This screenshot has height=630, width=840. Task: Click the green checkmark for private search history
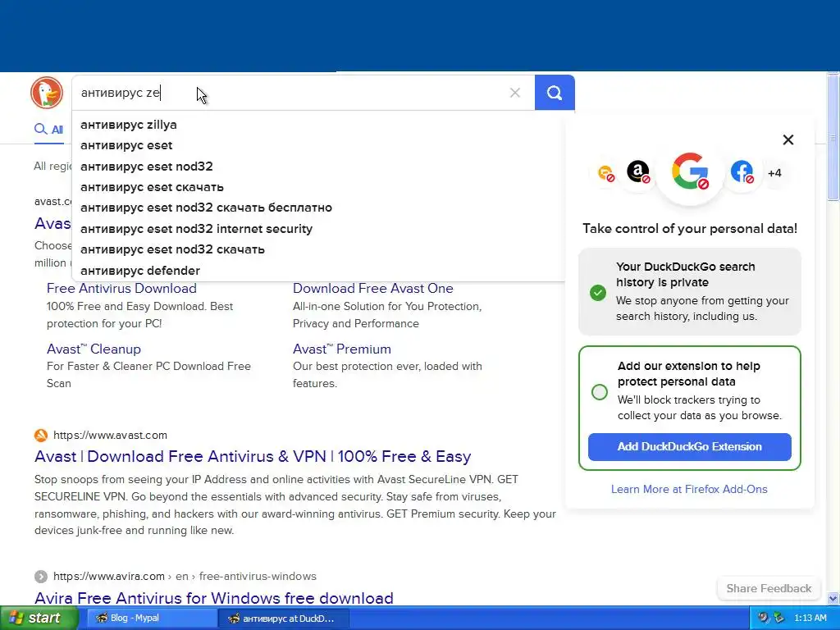point(598,293)
